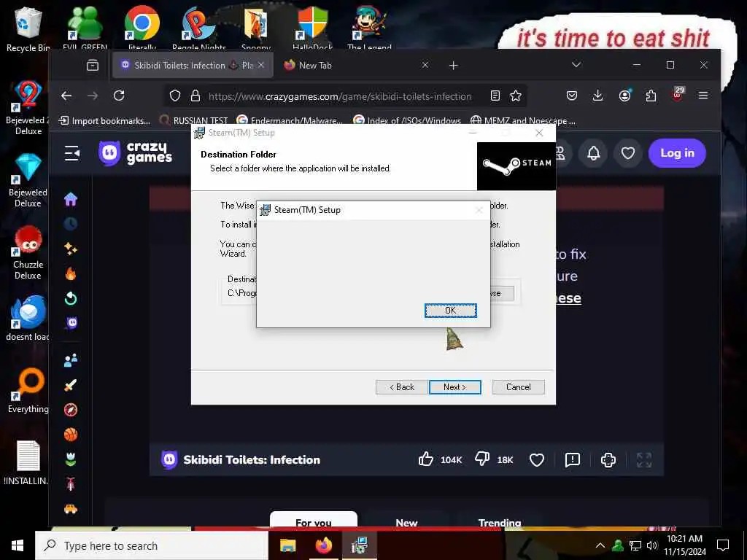The width and height of the screenshot is (747, 560).
Task: Select the Skibidi Toilets: Infection tab
Action: pos(193,65)
